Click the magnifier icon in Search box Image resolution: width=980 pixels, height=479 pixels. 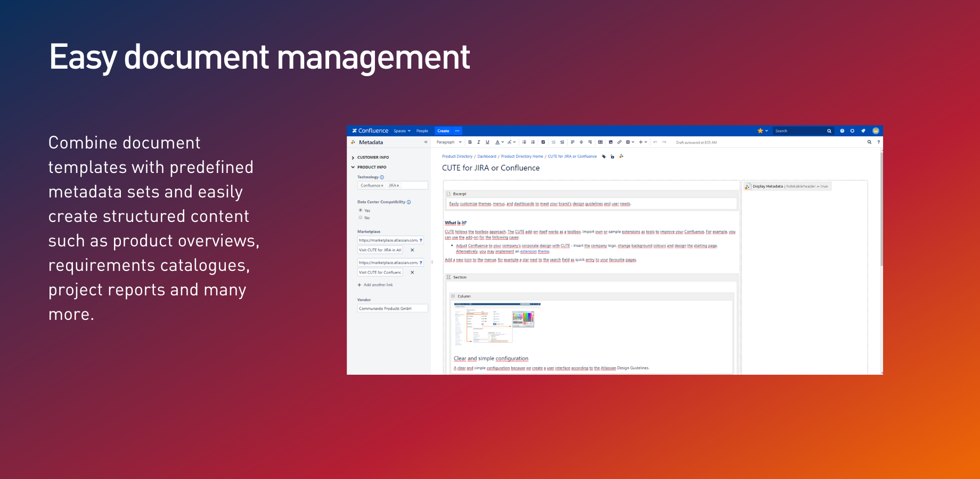coord(829,131)
